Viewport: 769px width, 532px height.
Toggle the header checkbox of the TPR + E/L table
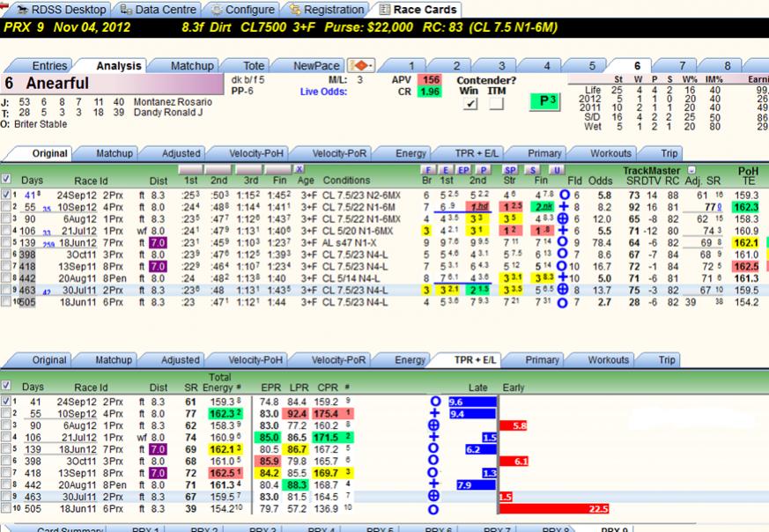click(6, 385)
